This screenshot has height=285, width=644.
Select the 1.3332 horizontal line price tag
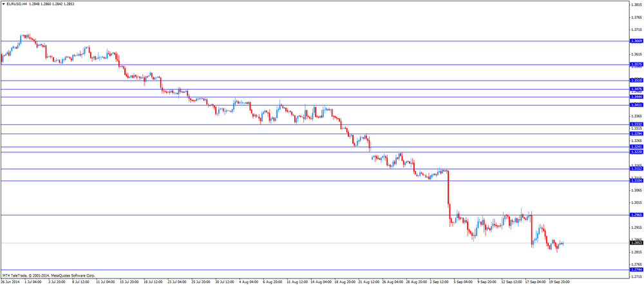[636, 124]
